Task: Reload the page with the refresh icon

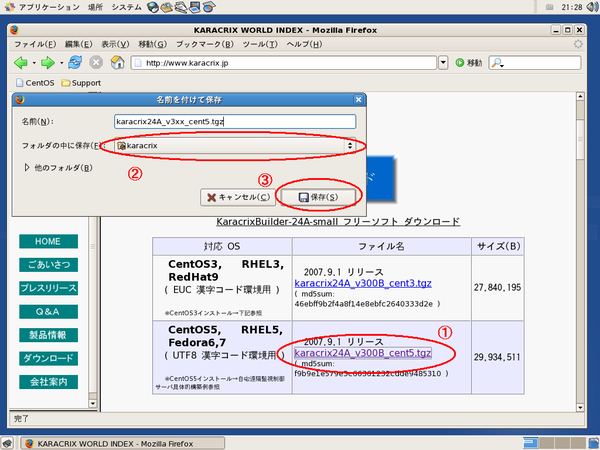Action: point(75,62)
